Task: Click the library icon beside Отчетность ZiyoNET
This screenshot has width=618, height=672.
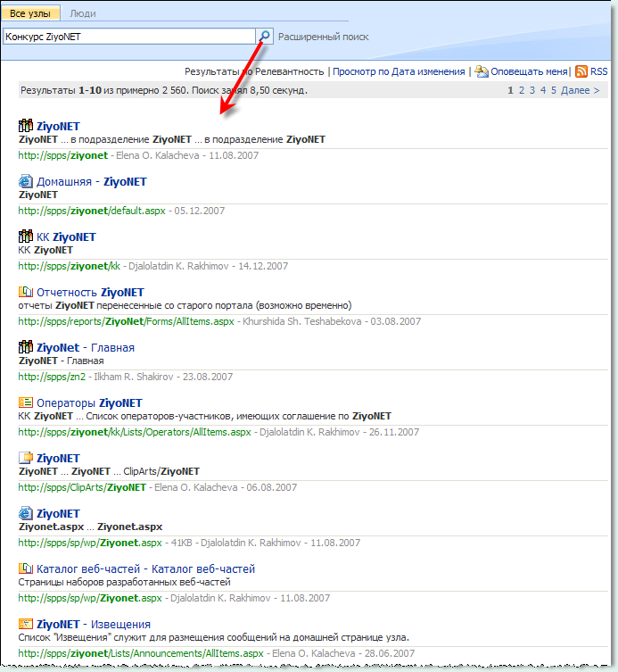Action: [26, 292]
